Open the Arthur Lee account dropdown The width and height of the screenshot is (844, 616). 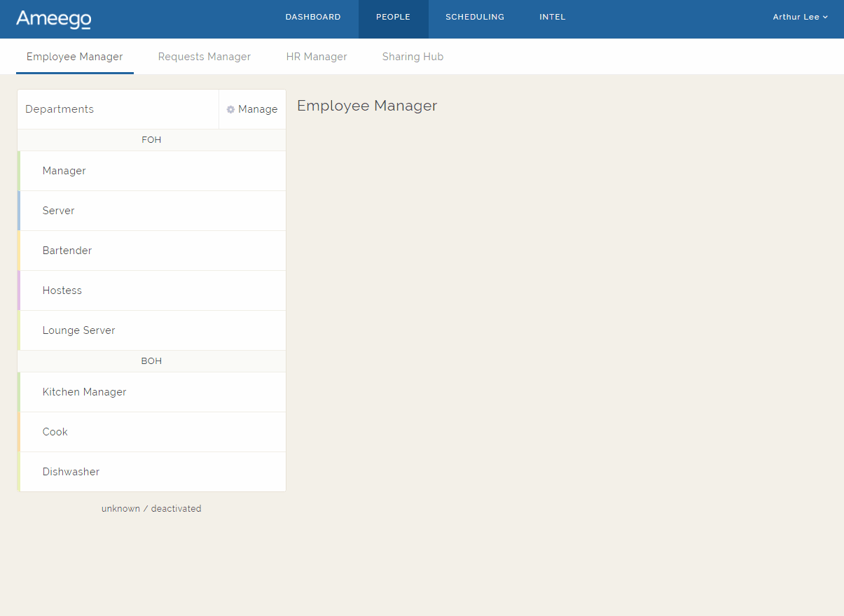[x=800, y=17]
